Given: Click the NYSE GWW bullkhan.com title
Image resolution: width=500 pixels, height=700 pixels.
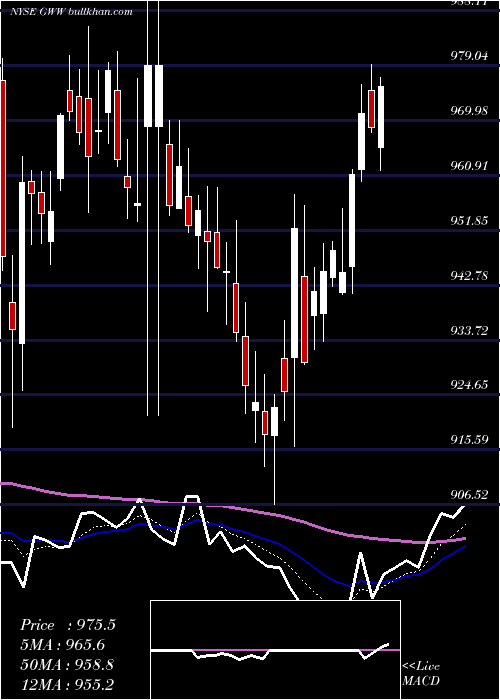Looking at the screenshot, I should click(71, 12).
